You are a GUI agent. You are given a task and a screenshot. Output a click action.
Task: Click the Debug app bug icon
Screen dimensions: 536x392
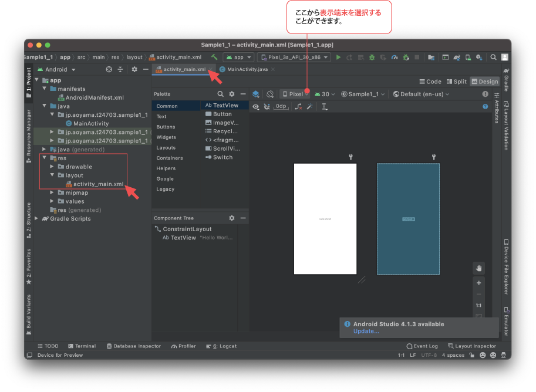[372, 58]
